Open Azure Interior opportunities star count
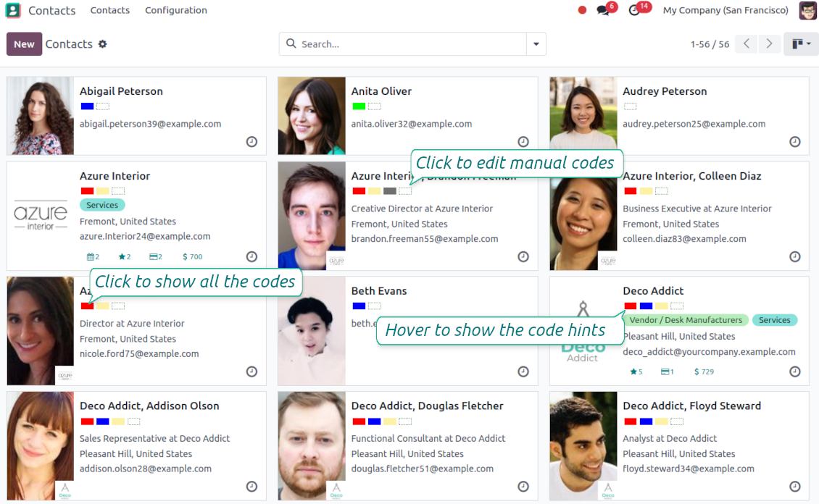Screen dimensions: 819x504 point(125,256)
